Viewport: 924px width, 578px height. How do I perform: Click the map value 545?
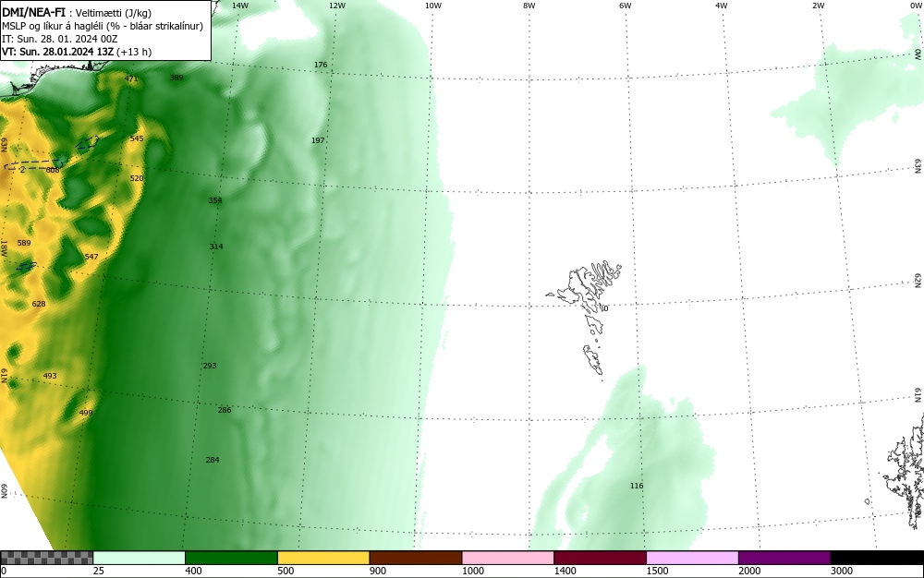tap(137, 138)
